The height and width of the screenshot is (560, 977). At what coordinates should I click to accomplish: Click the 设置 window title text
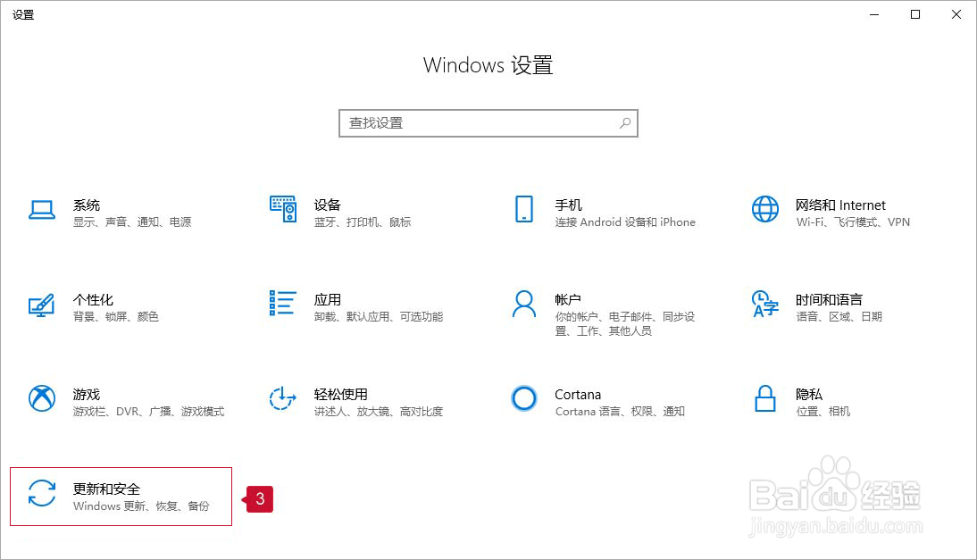(23, 14)
